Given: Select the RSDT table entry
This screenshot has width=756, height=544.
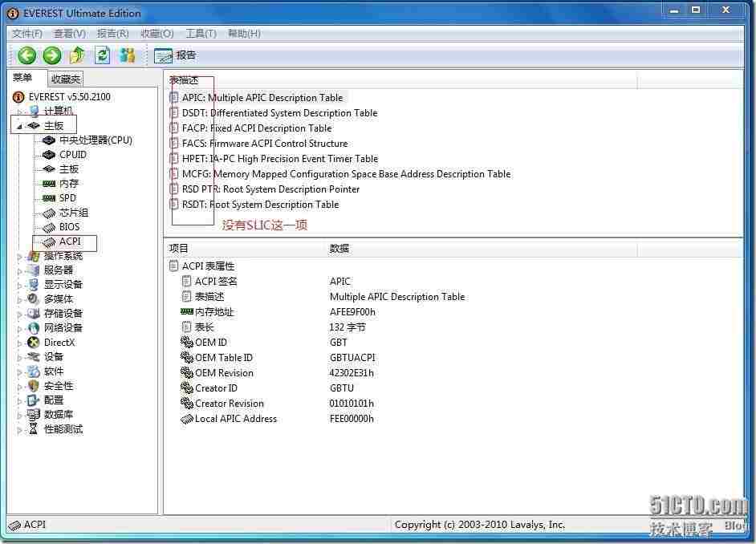Looking at the screenshot, I should coord(257,204).
